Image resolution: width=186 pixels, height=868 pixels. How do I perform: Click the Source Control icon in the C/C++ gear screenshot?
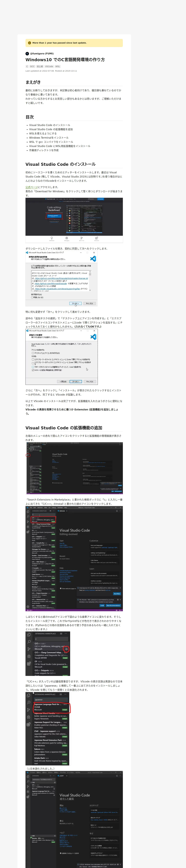coord(29,649)
